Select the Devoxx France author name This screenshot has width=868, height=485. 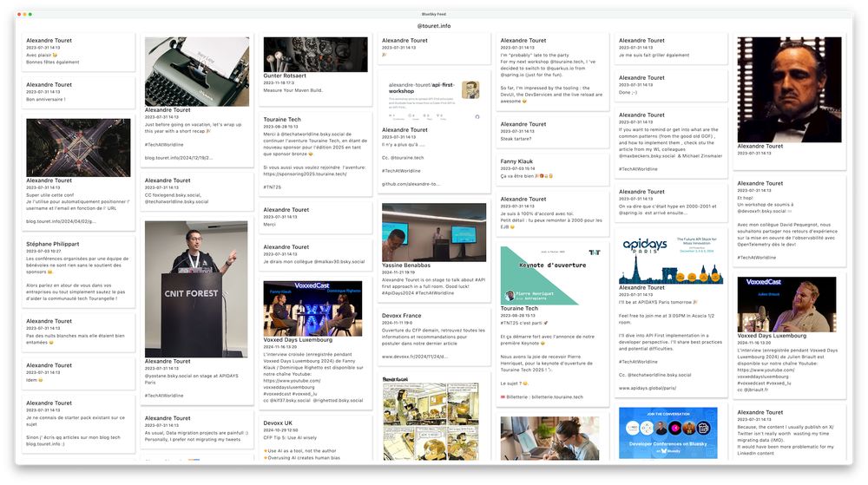pyautogui.click(x=401, y=316)
